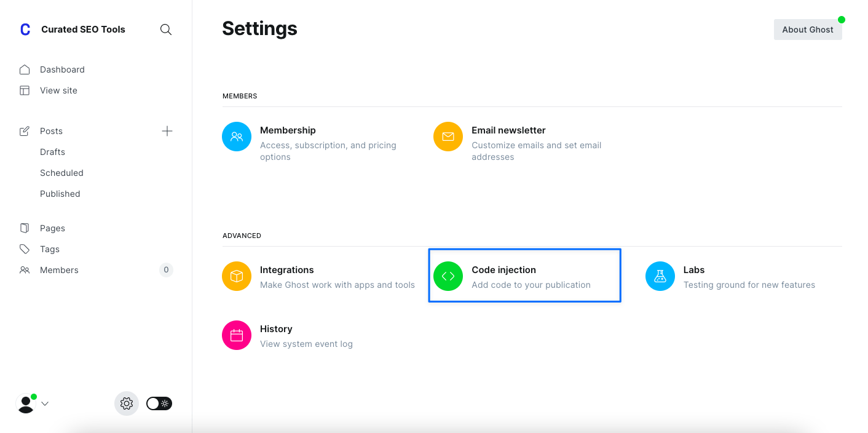The image size is (868, 433).
Task: Open History settings title
Action: pos(276,329)
